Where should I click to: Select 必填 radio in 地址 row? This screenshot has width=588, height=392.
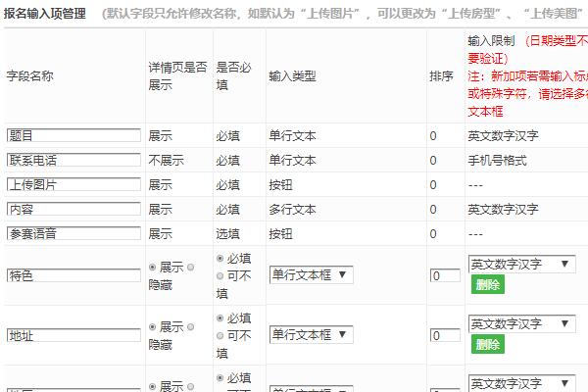click(220, 318)
